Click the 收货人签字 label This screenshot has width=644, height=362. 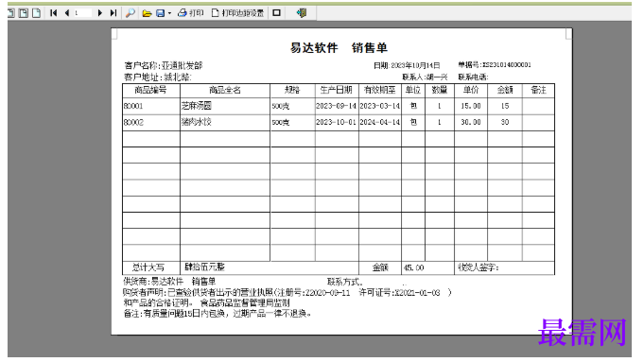(479, 267)
